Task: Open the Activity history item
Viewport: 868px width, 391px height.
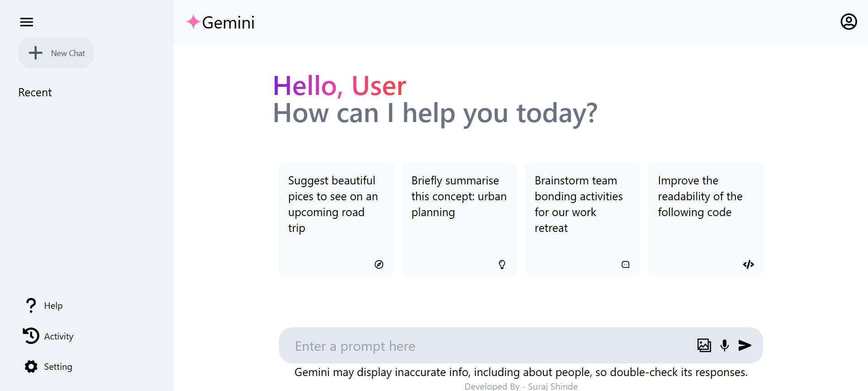Action: [x=48, y=336]
